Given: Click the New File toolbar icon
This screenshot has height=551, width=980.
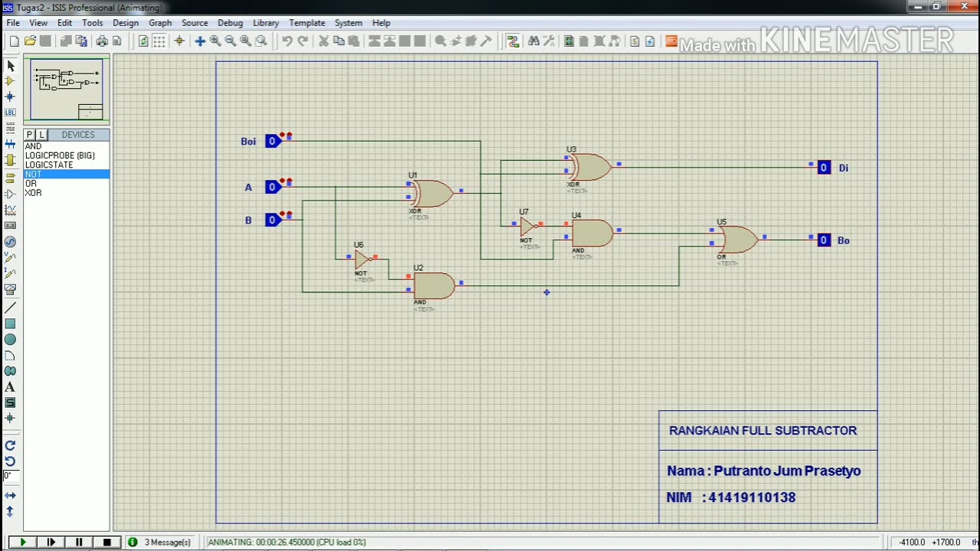Looking at the screenshot, I should pos(15,41).
